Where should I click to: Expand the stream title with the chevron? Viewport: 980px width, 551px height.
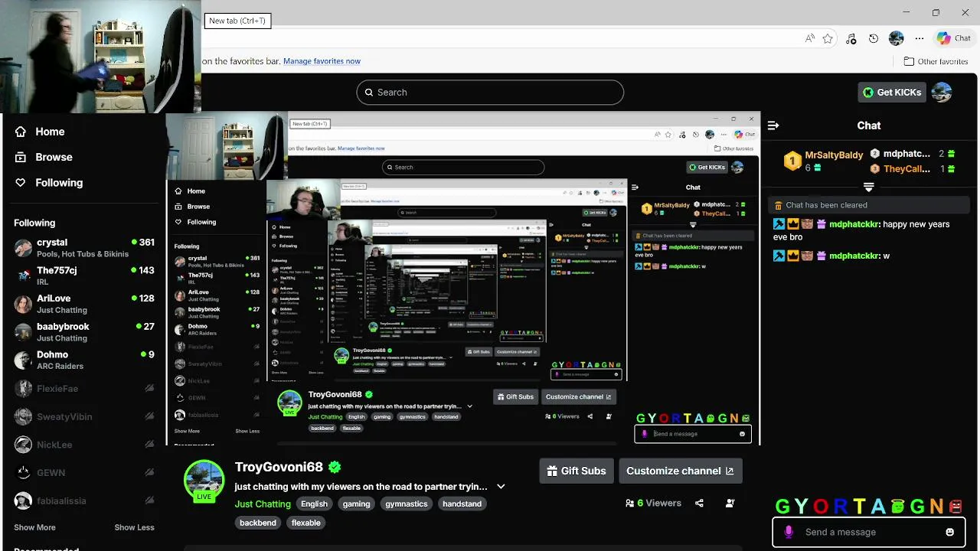501,487
